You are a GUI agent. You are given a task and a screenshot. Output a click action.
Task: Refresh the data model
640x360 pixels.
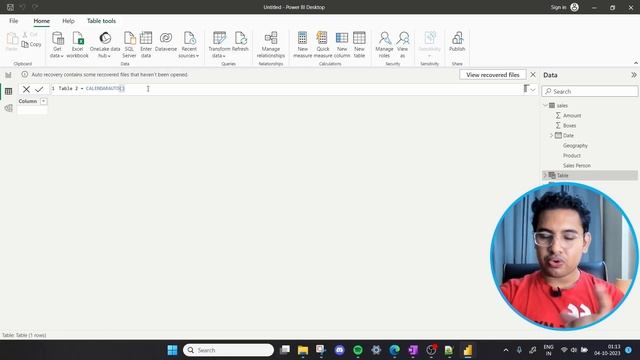240,42
